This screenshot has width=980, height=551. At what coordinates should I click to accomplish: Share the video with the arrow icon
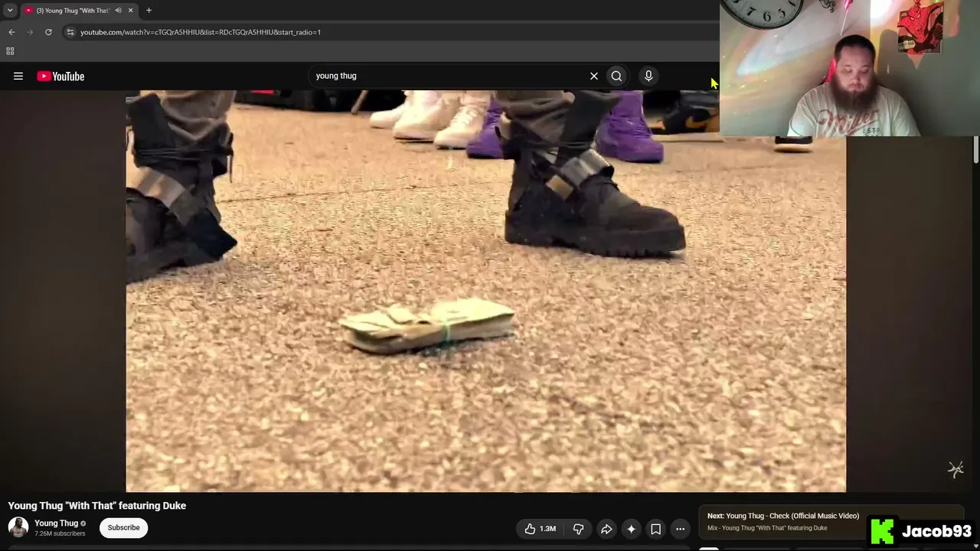[606, 529]
